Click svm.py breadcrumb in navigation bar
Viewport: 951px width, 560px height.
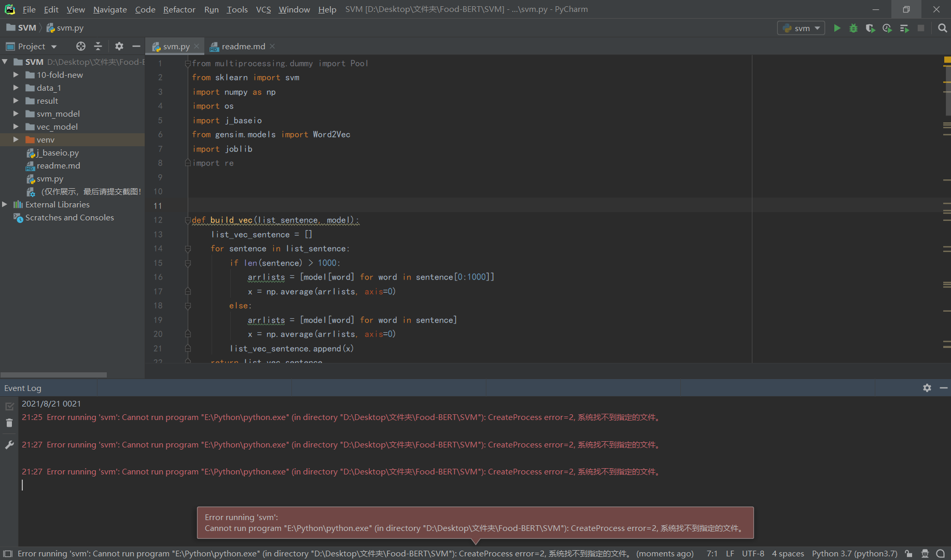pos(65,27)
